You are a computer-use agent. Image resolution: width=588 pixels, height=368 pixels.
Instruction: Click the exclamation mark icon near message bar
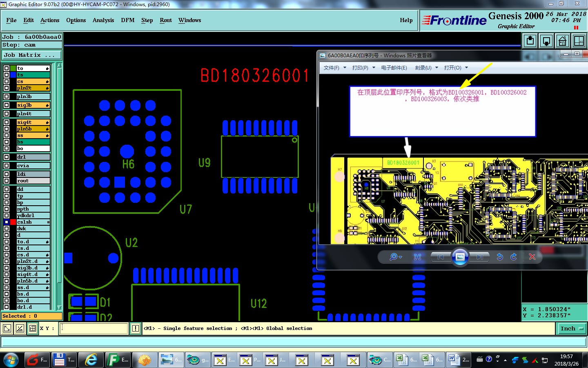coord(136,328)
